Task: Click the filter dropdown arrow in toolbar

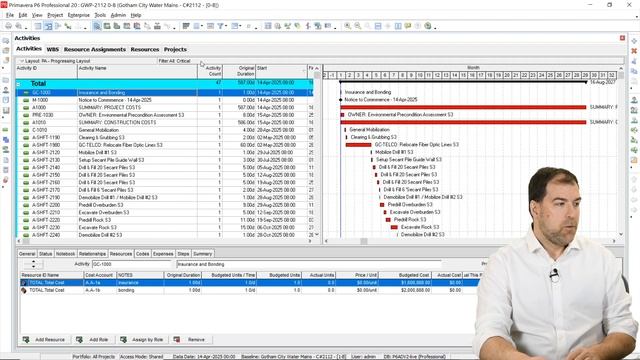Action: pyautogui.click(x=226, y=26)
